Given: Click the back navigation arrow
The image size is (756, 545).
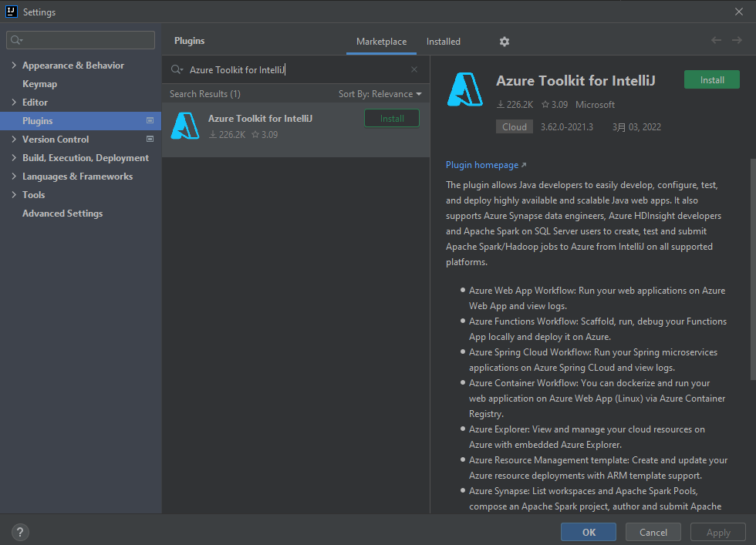Looking at the screenshot, I should (715, 41).
